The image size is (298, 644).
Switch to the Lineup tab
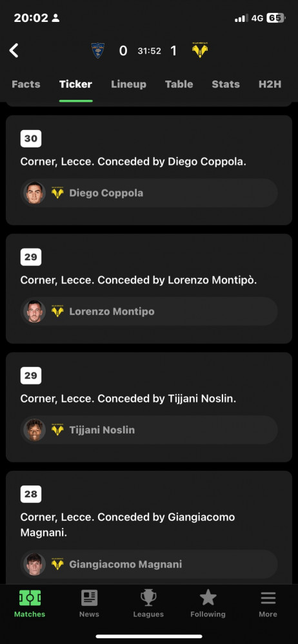pos(128,84)
